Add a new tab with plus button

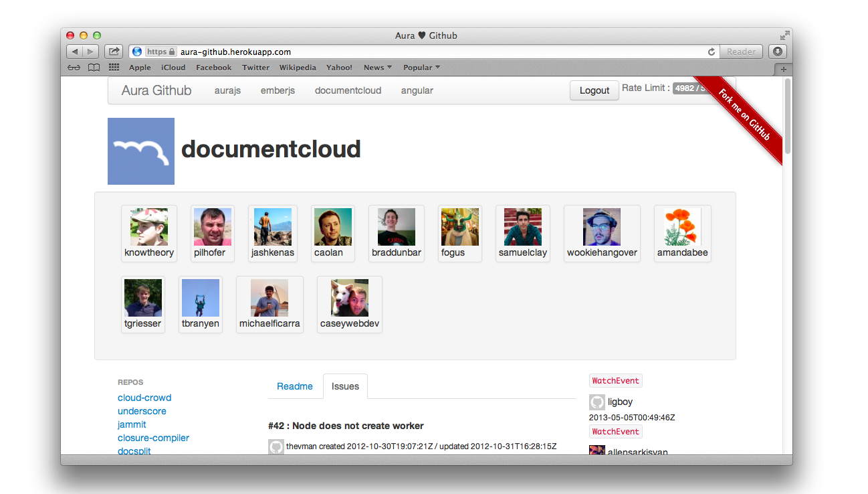[783, 70]
